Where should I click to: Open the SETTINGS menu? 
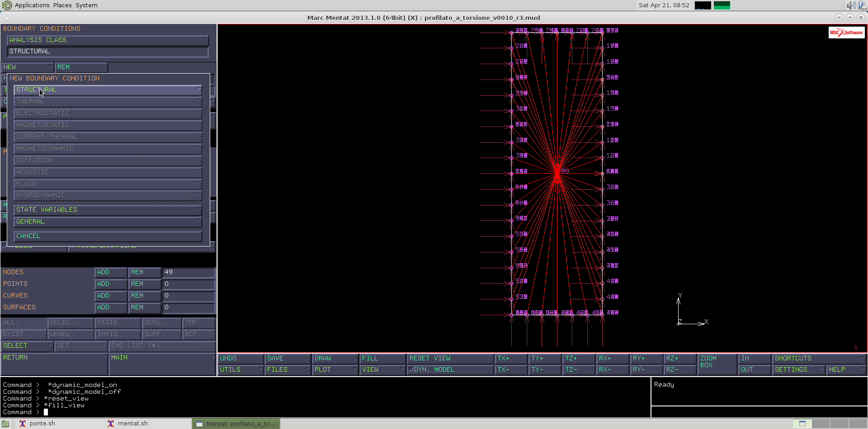(x=799, y=370)
